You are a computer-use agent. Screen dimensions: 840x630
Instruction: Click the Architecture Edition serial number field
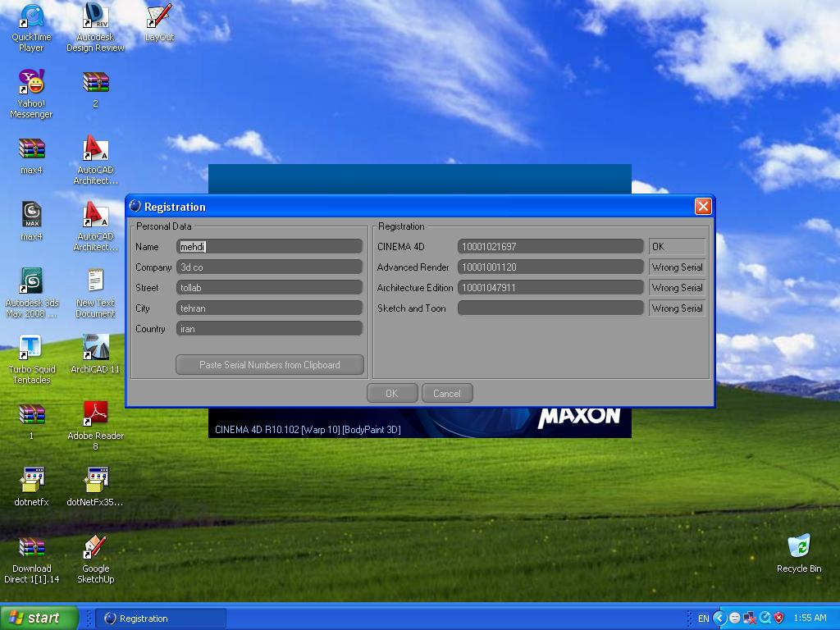coord(550,288)
